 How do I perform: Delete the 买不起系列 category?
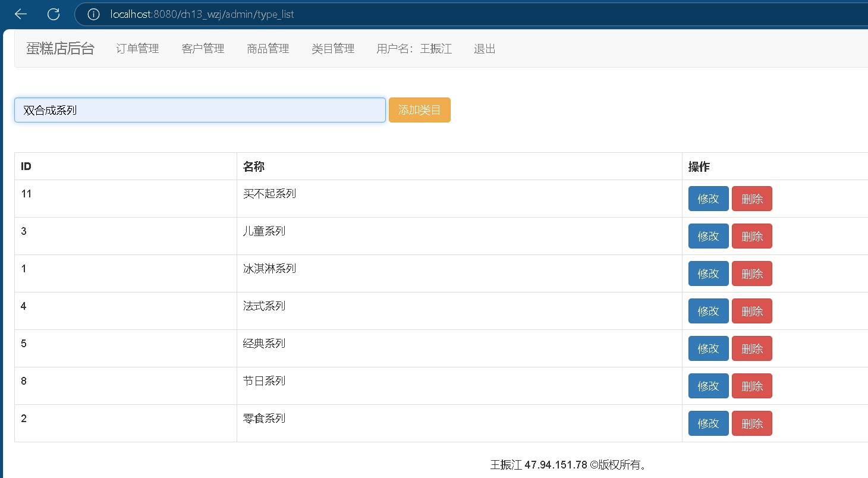[x=752, y=199]
